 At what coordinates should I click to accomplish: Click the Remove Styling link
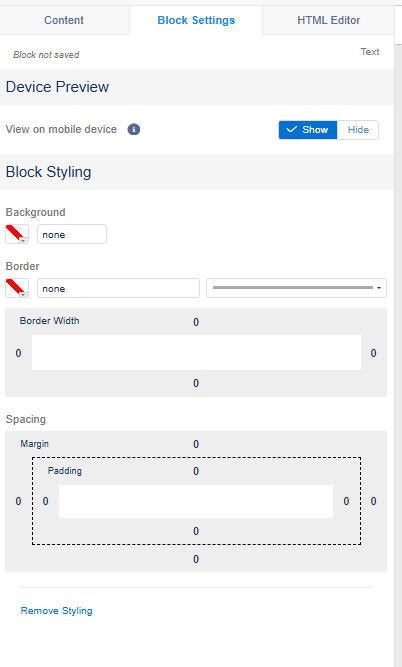click(x=57, y=610)
